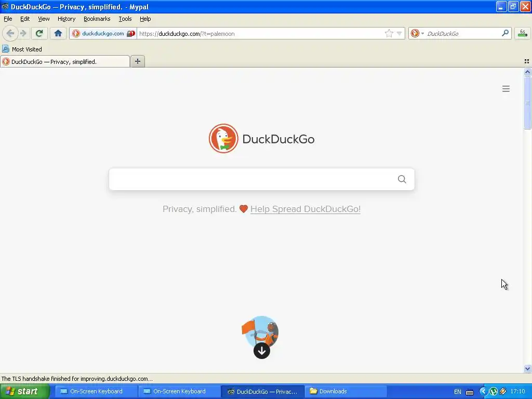Click the red warning icon next to duckduckgo.com

tap(131, 33)
